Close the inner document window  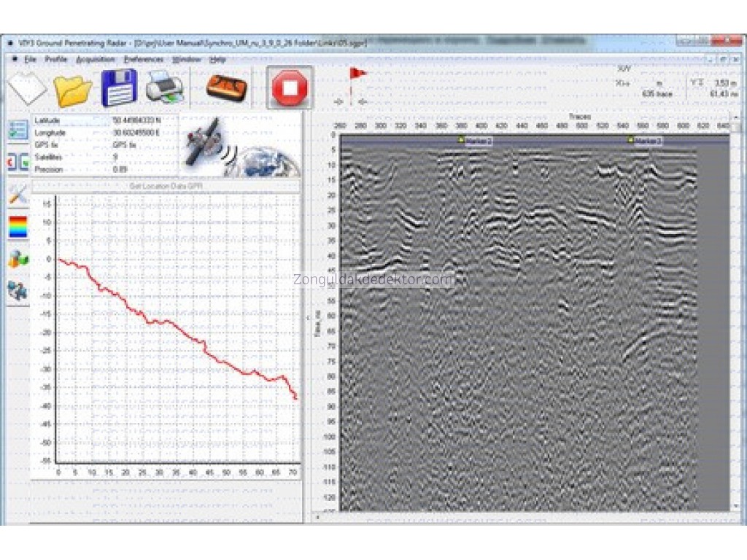point(734,60)
